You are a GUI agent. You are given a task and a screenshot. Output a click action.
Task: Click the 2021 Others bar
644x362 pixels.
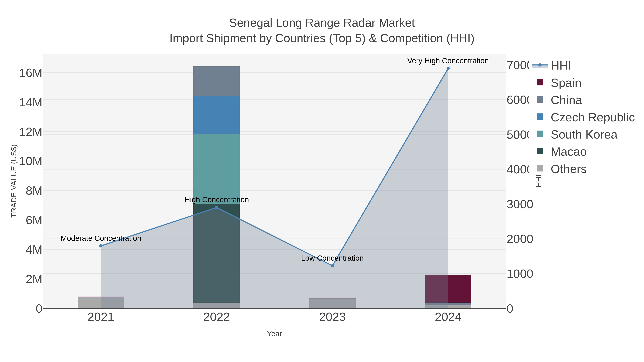tap(101, 303)
